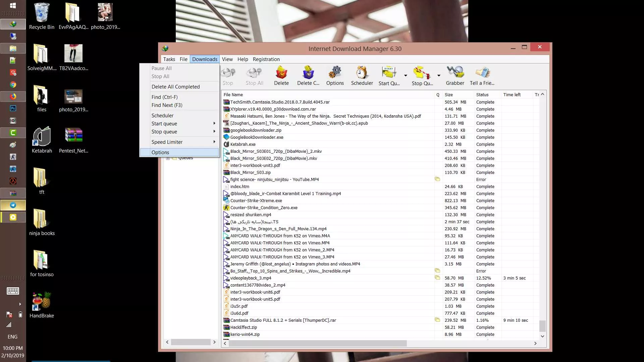Open the View menu
The width and height of the screenshot is (644, 362).
[227, 59]
